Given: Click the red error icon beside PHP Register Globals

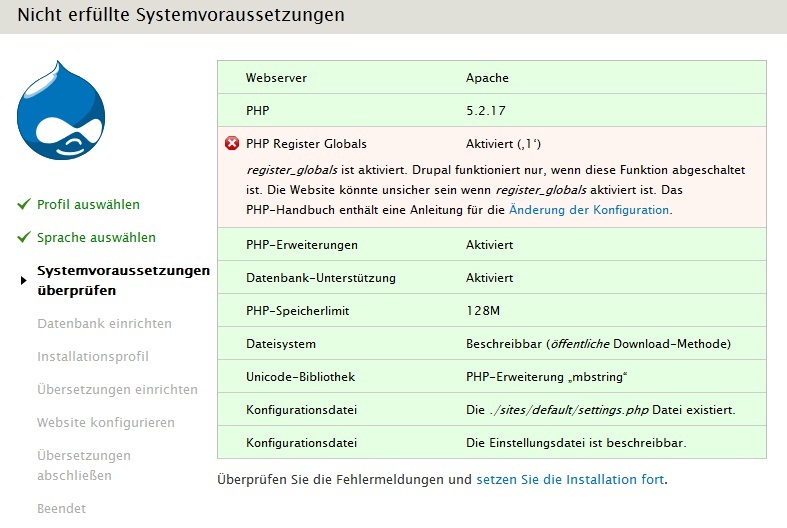Looking at the screenshot, I should (232, 144).
